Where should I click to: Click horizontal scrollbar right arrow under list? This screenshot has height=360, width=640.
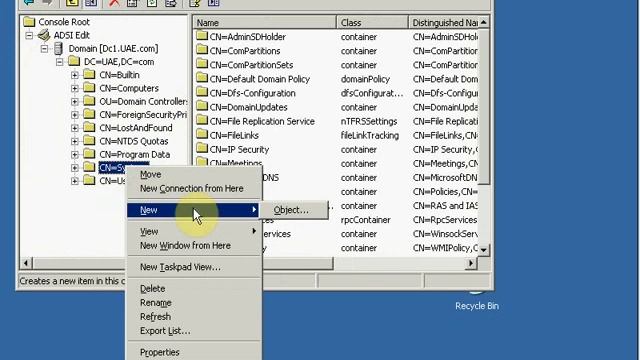(x=471, y=263)
